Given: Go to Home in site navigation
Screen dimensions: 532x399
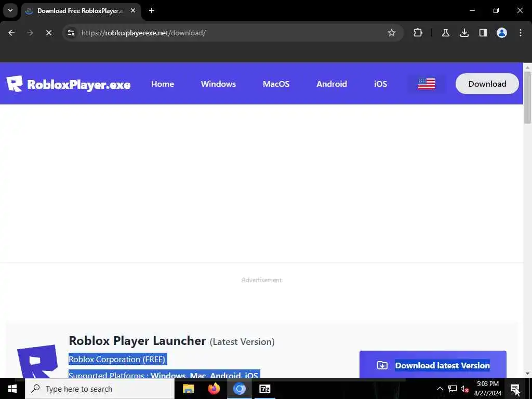Looking at the screenshot, I should coord(163,84).
